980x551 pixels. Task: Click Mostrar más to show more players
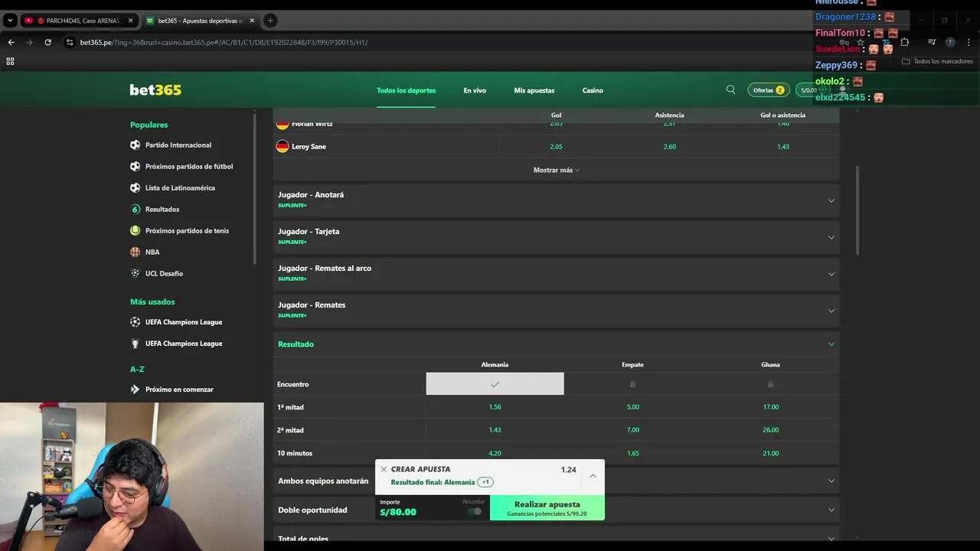[x=556, y=170]
